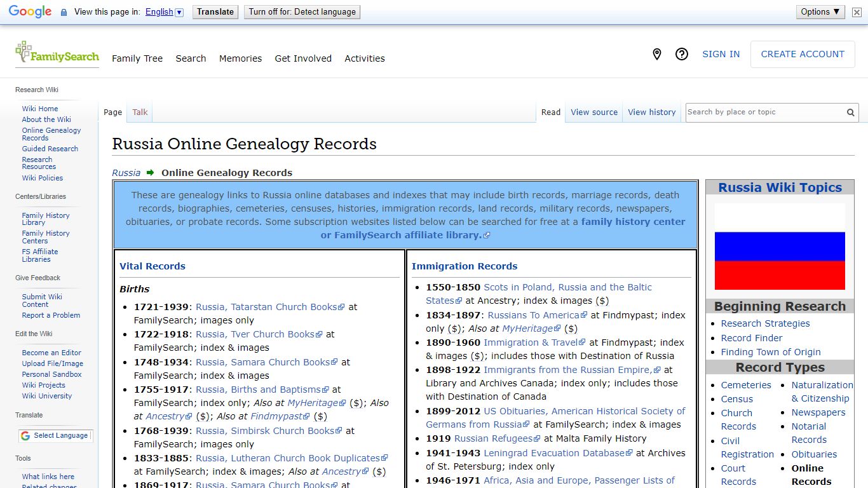Select the Page tab
The image size is (868, 488).
(112, 112)
